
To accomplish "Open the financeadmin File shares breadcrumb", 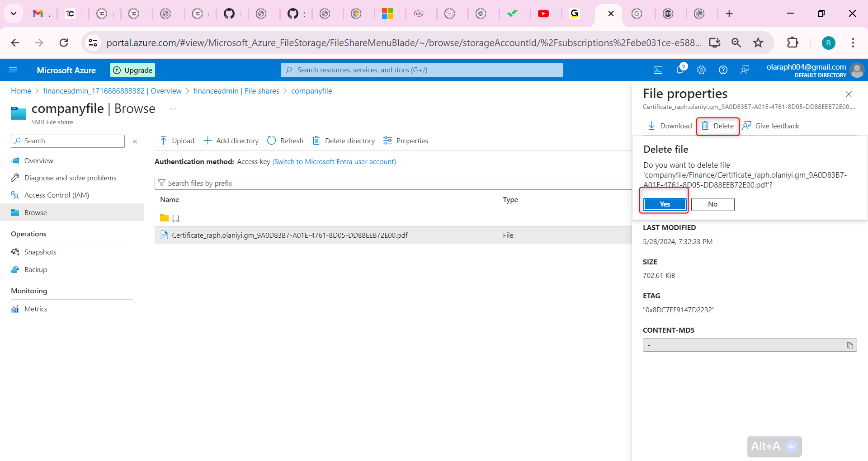I will pos(236,91).
